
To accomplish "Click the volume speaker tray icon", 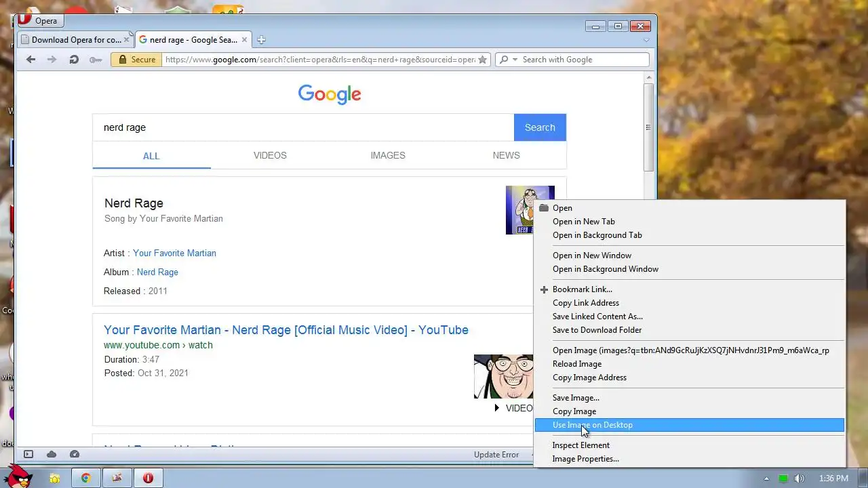I will click(800, 479).
